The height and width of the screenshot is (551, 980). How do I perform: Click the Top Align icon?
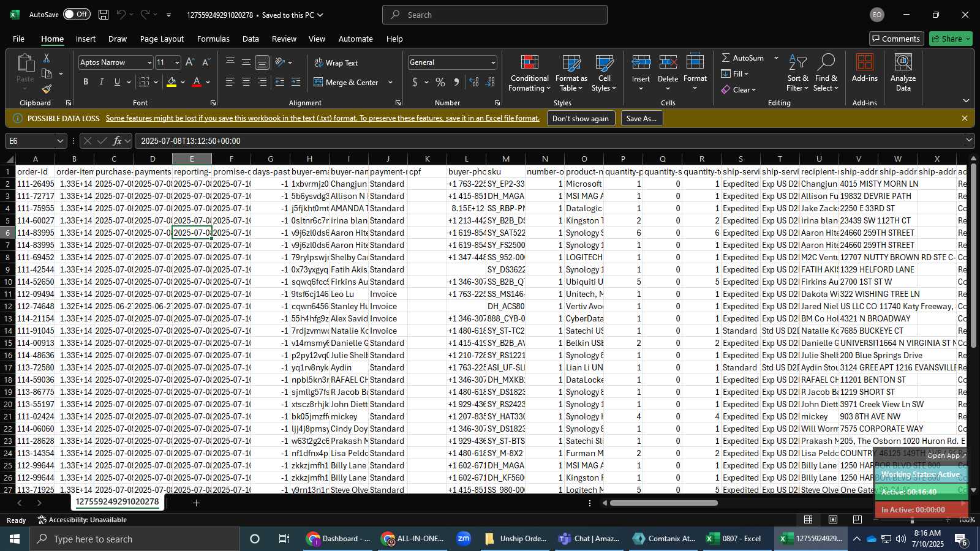230,62
